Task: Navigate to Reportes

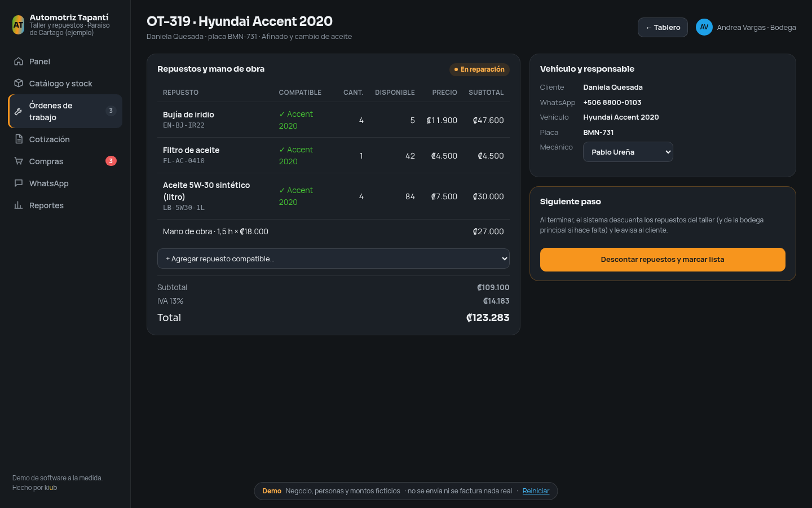Action: (x=65, y=205)
